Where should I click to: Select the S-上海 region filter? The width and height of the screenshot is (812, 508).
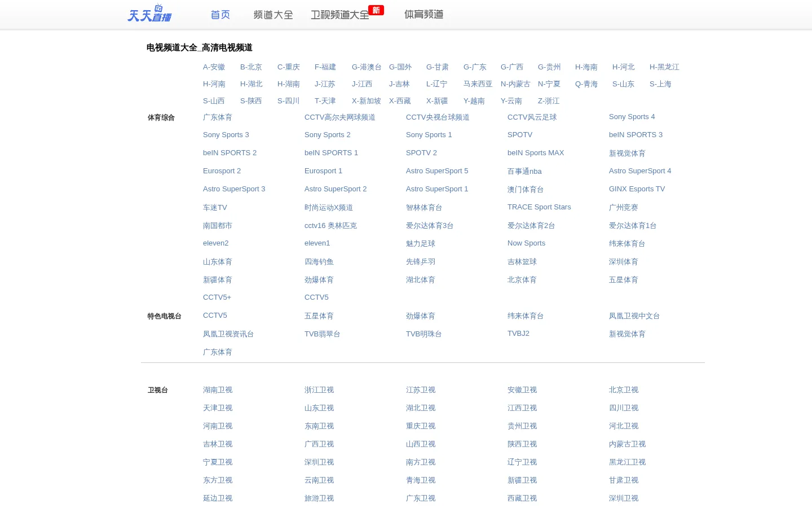pyautogui.click(x=660, y=84)
